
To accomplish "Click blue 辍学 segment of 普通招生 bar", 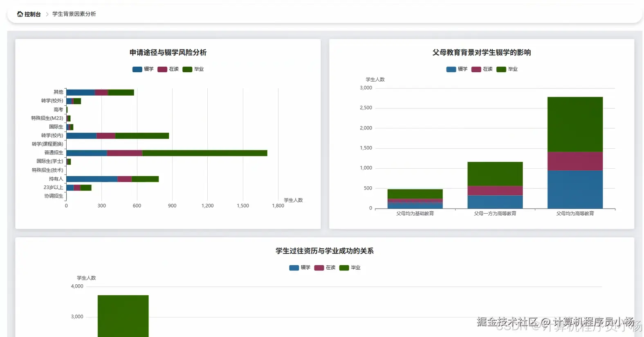I will tap(87, 153).
